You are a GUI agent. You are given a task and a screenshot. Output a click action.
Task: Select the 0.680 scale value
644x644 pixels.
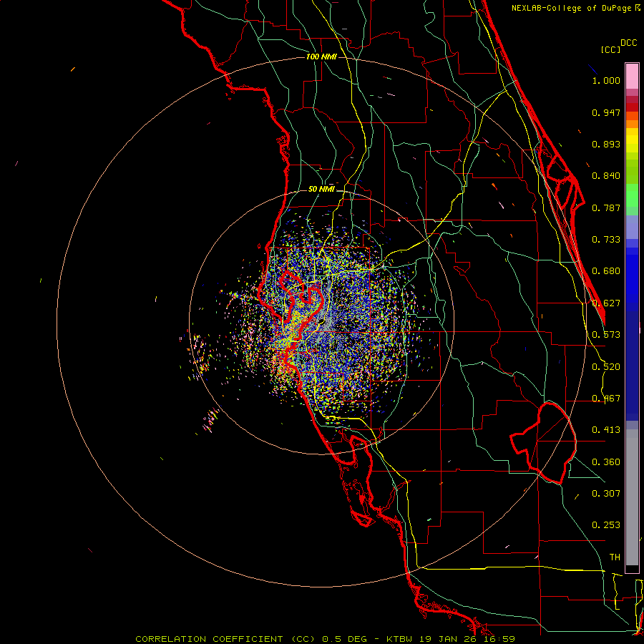(x=606, y=271)
